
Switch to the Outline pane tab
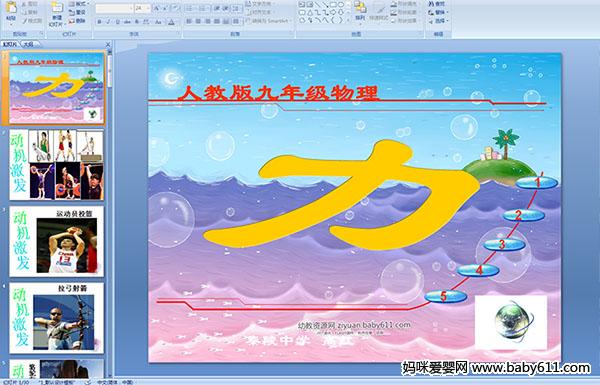(x=28, y=45)
